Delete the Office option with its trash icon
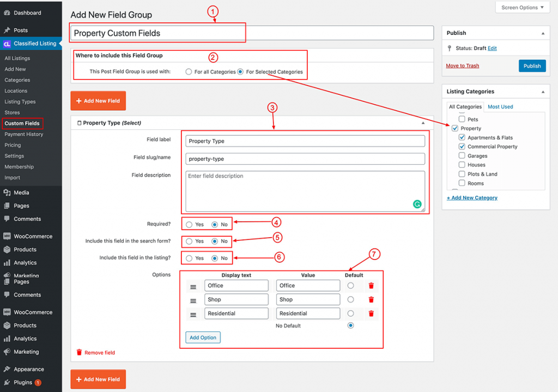The height and width of the screenshot is (392, 558). point(371,286)
